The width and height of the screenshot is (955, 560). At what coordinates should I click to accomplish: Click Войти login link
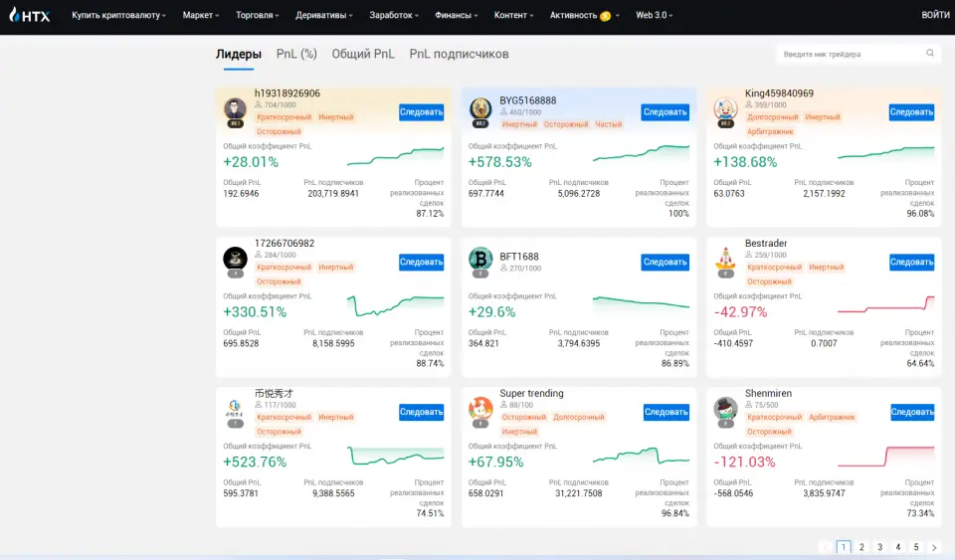(x=935, y=15)
